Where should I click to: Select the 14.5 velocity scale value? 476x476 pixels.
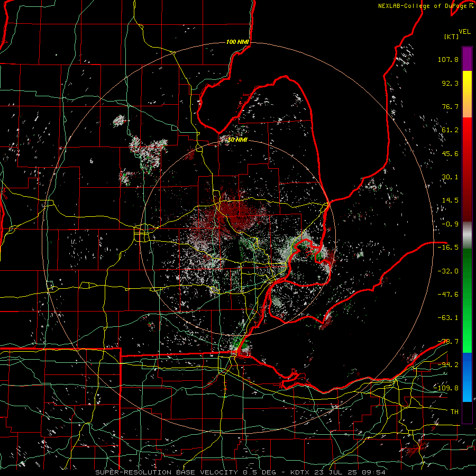coord(450,200)
